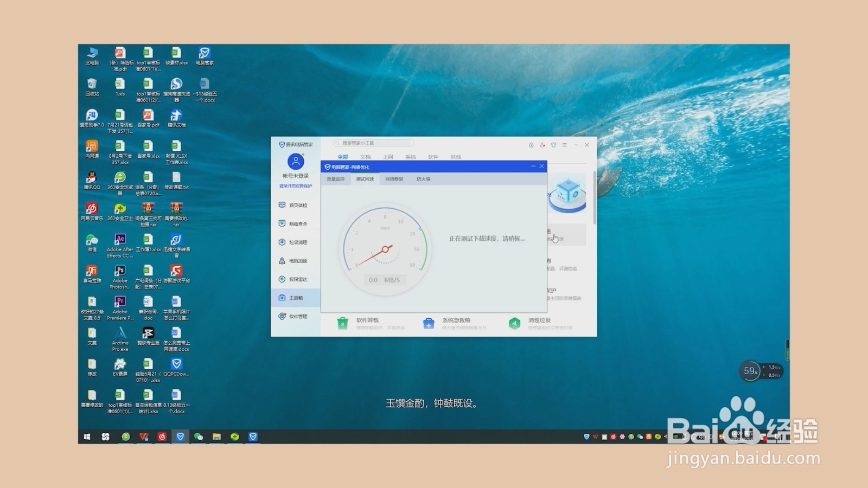Open the 爱思助手7.0 desktop shortcut
Screen dimensions: 868x488
(92, 118)
